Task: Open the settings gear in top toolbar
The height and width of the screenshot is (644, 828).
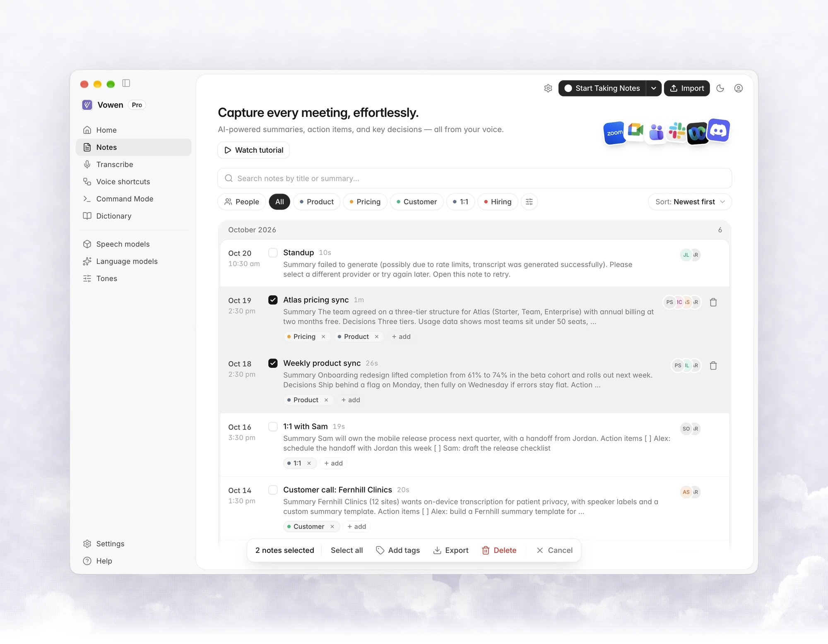Action: coord(548,88)
